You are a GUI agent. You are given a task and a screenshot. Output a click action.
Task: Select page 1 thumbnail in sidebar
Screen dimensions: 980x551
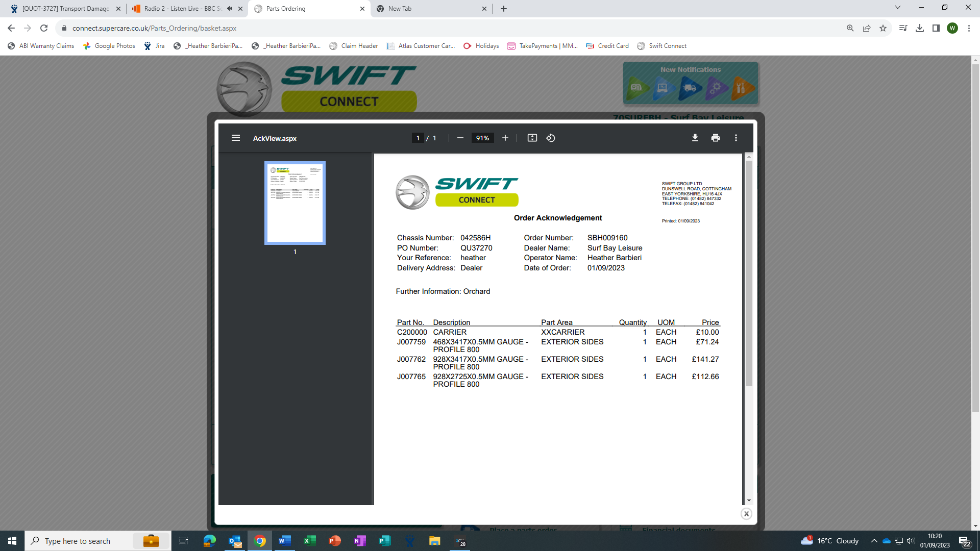point(295,203)
